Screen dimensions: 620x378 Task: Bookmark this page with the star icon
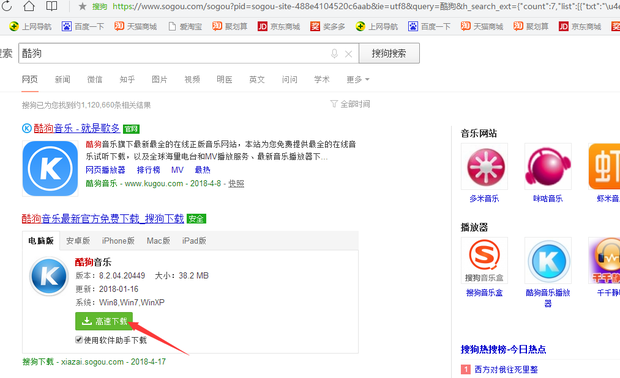pyautogui.click(x=82, y=6)
